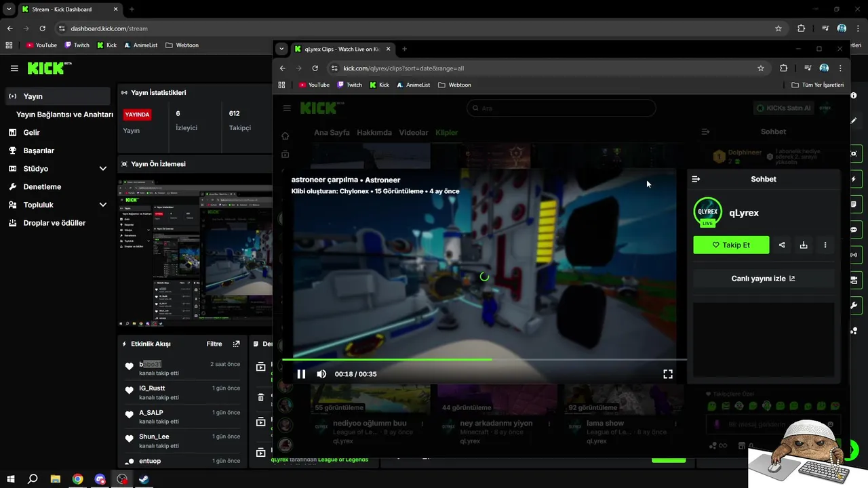The width and height of the screenshot is (868, 488).
Task: Open extensions puzzle icon in dashboard window
Action: 801,28
